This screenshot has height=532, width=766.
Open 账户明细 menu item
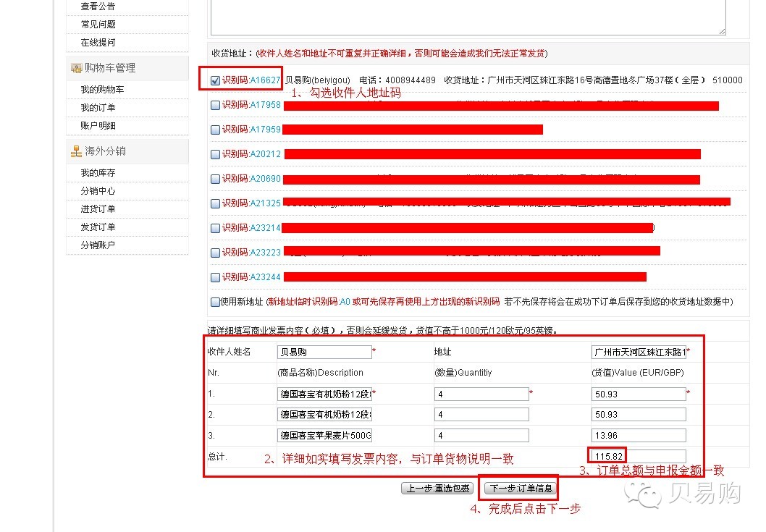98,125
